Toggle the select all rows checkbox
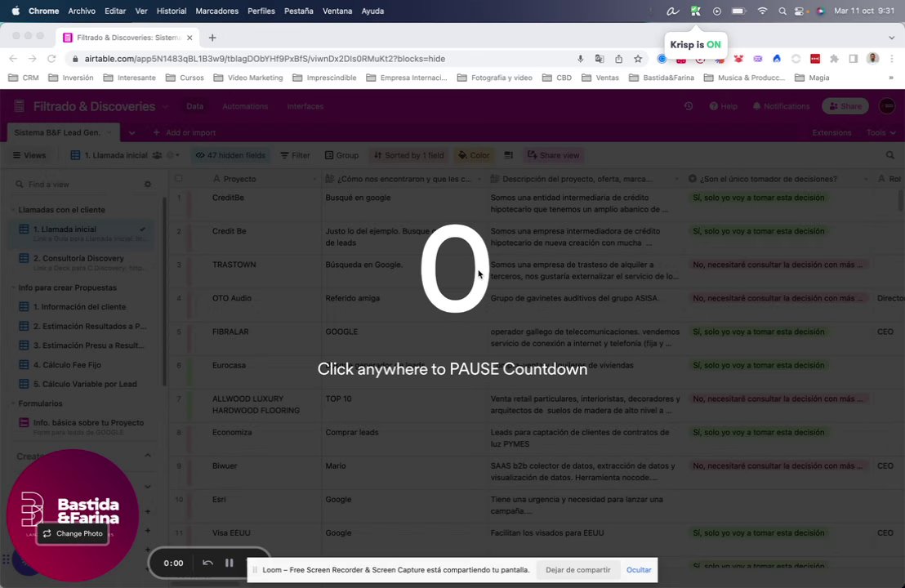This screenshot has width=905, height=588. tap(179, 179)
